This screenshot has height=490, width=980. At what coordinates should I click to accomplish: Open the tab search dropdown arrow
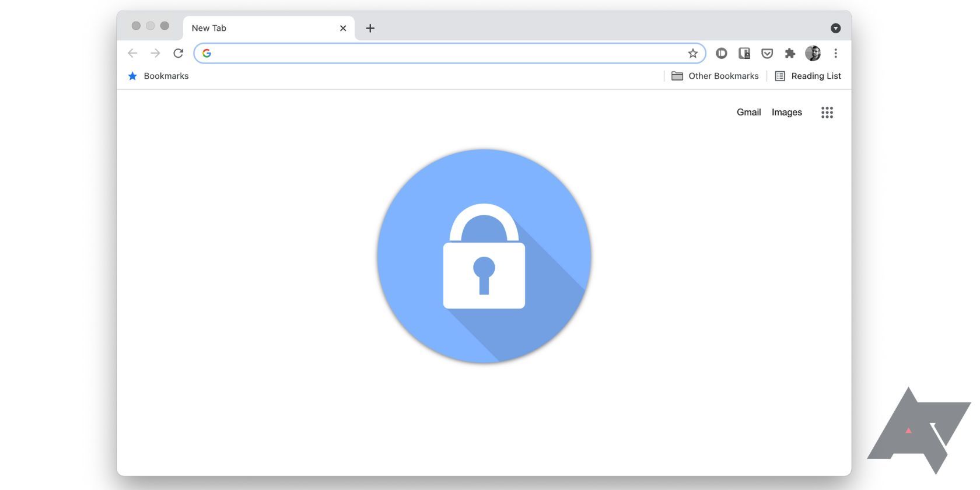(835, 28)
